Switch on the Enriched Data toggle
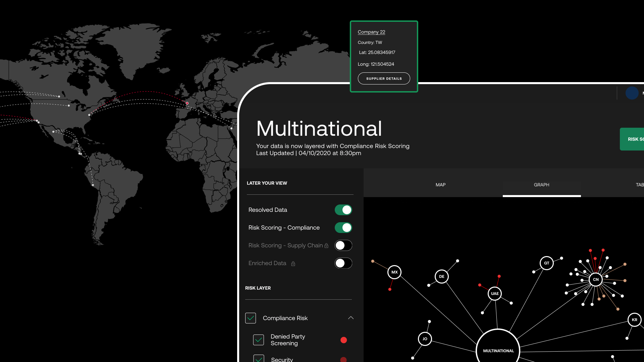 (x=343, y=263)
